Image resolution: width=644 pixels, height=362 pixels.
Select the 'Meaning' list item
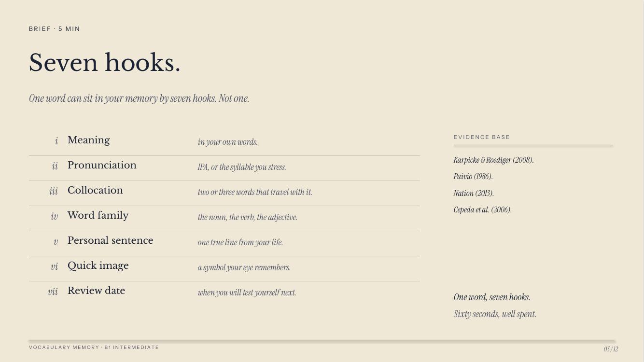(224, 143)
